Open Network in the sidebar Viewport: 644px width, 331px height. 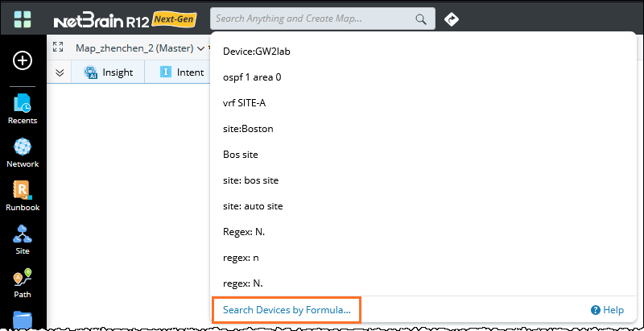coord(23,153)
